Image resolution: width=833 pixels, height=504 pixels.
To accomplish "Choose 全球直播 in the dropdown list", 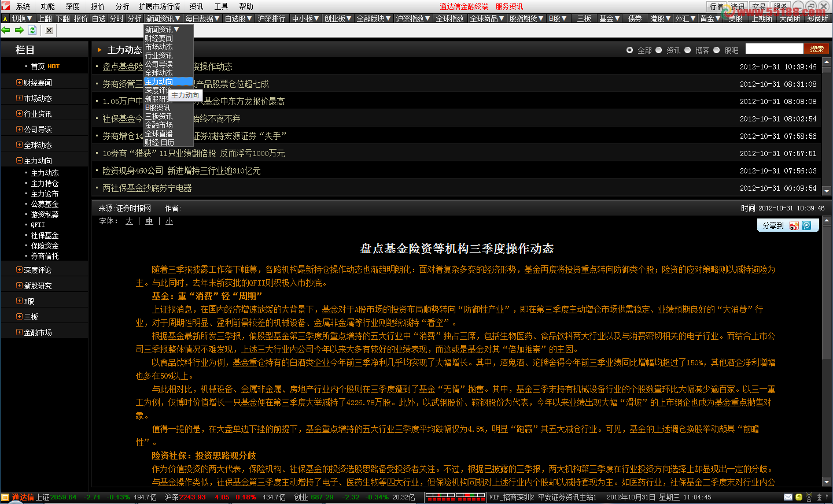I will click(x=168, y=134).
